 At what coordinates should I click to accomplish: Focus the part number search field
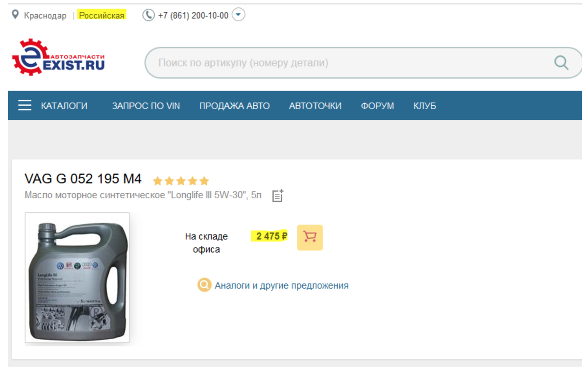tap(364, 63)
